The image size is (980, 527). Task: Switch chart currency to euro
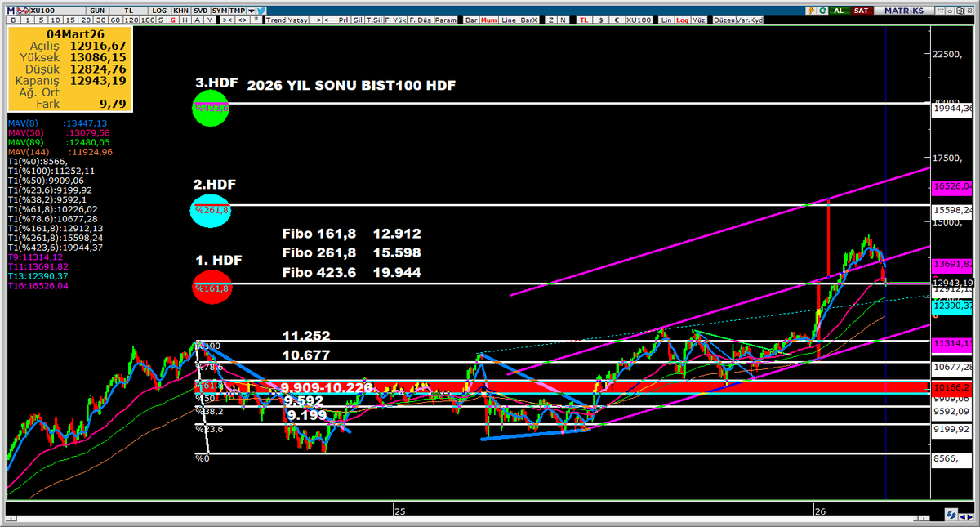[x=617, y=20]
